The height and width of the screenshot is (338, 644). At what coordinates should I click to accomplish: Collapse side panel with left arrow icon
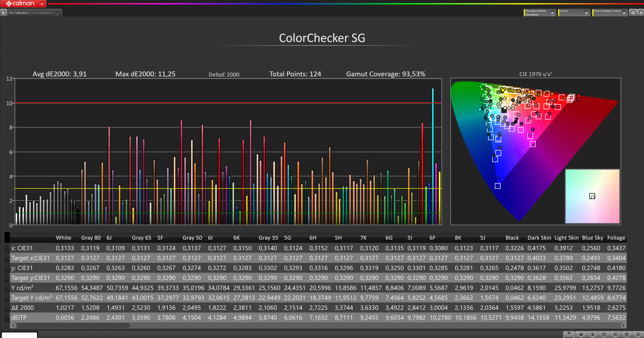tap(641, 12)
